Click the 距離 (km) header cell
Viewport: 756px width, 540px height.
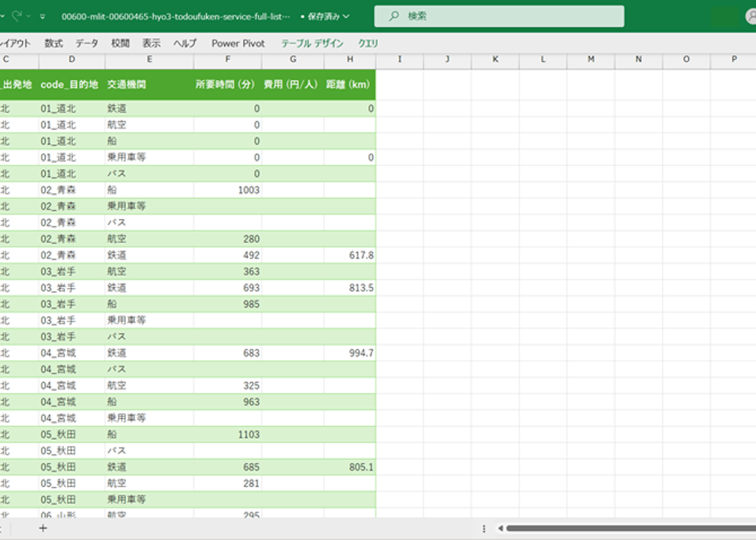pos(350,84)
